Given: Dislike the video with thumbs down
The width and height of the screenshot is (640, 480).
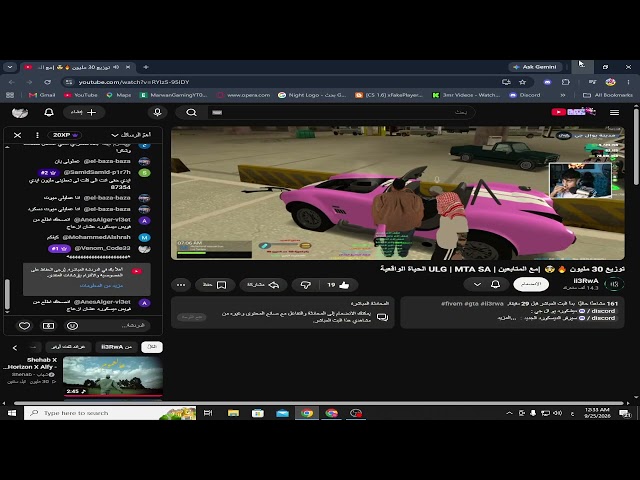Looking at the screenshot, I should pyautogui.click(x=306, y=285).
